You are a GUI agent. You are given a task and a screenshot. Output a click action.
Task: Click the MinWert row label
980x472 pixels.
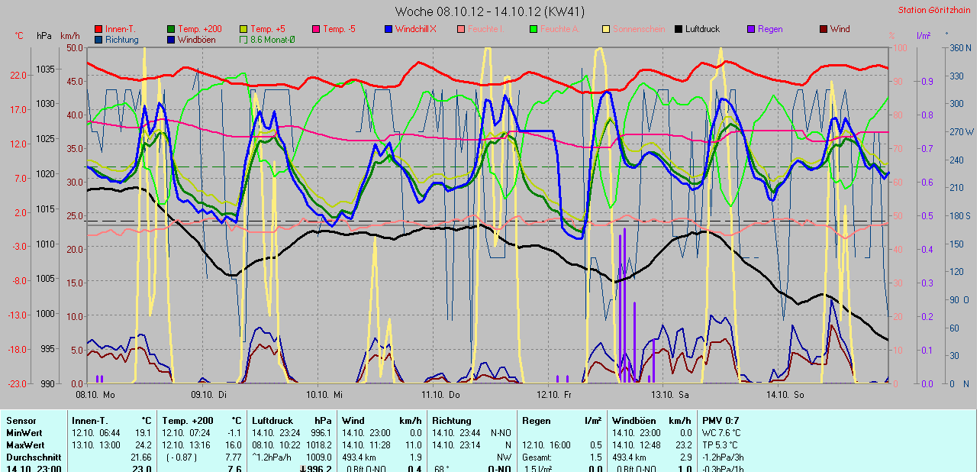pos(25,433)
